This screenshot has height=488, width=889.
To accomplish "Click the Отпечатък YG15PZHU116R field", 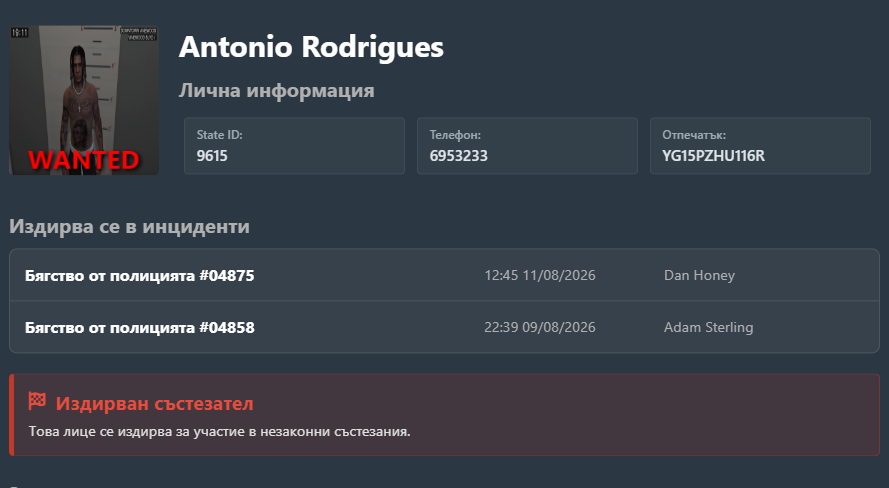I will click(x=760, y=146).
